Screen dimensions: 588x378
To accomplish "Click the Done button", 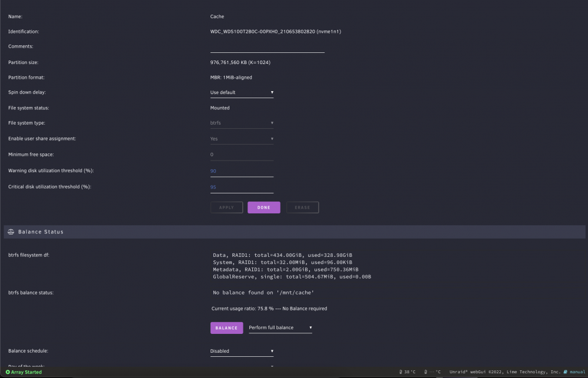I will click(263, 208).
